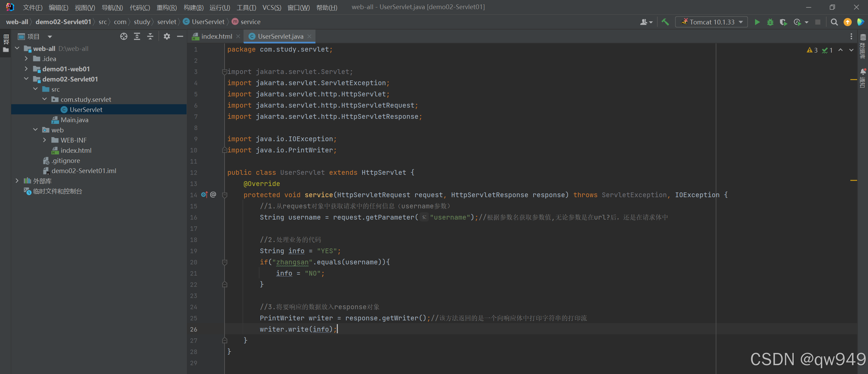
Task: Select UserServlet in the project tree
Action: [x=85, y=109]
